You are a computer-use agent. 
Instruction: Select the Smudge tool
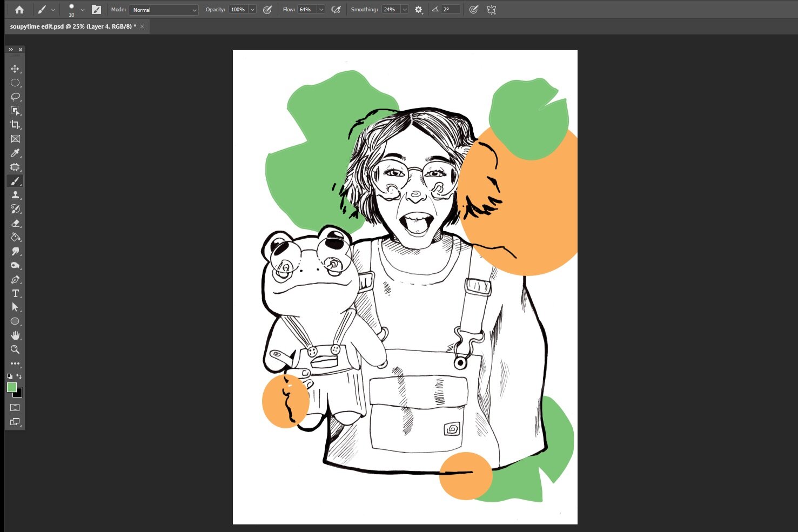pyautogui.click(x=15, y=251)
